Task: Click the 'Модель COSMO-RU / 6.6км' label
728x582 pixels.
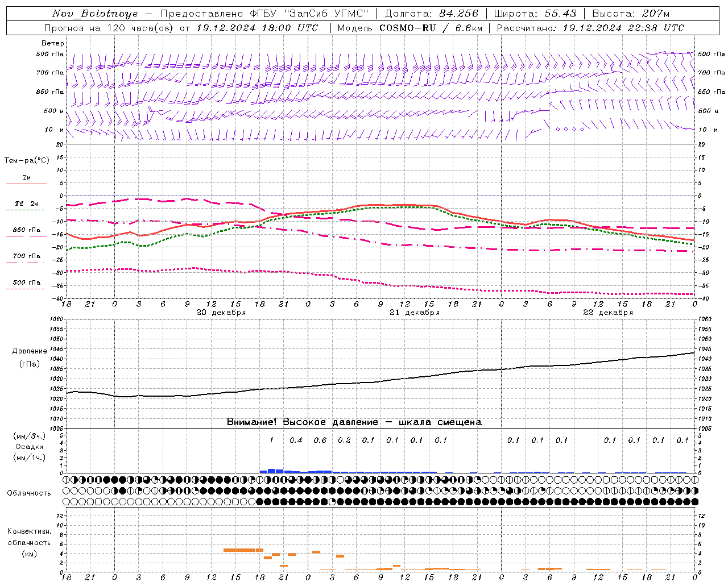Action: pyautogui.click(x=410, y=28)
